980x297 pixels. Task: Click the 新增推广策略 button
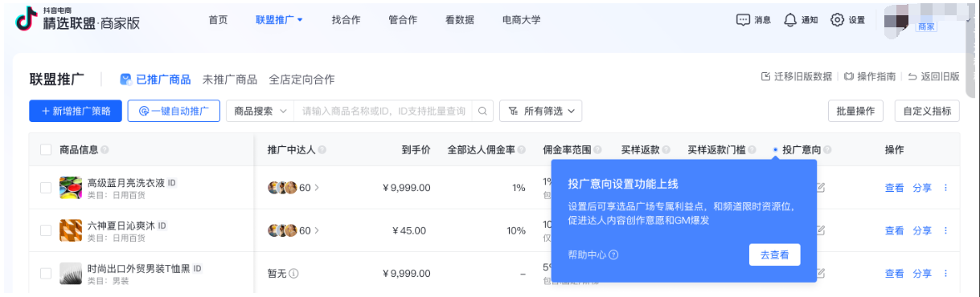pyautogui.click(x=76, y=111)
